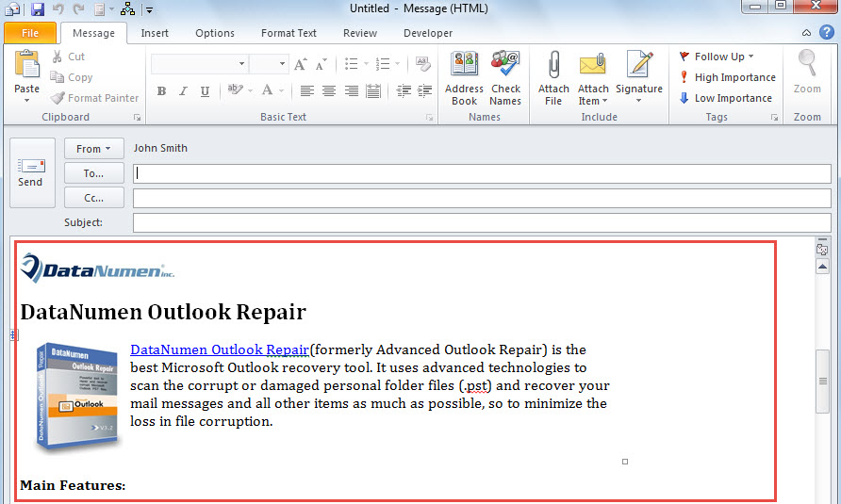The image size is (841, 504).
Task: Open Basic Text dialog launcher
Action: coord(429,118)
